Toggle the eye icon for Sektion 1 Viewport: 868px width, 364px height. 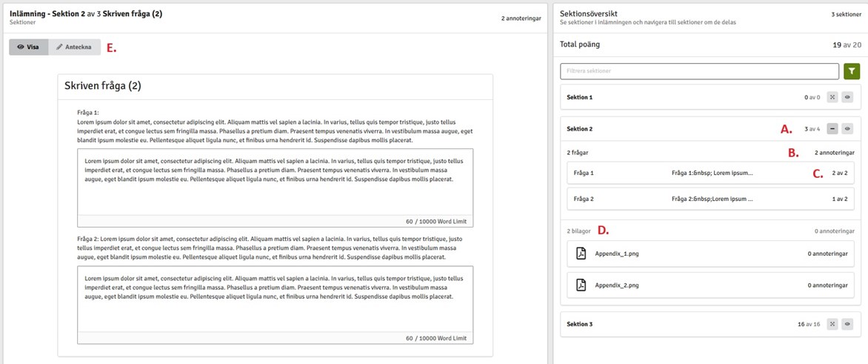point(847,97)
